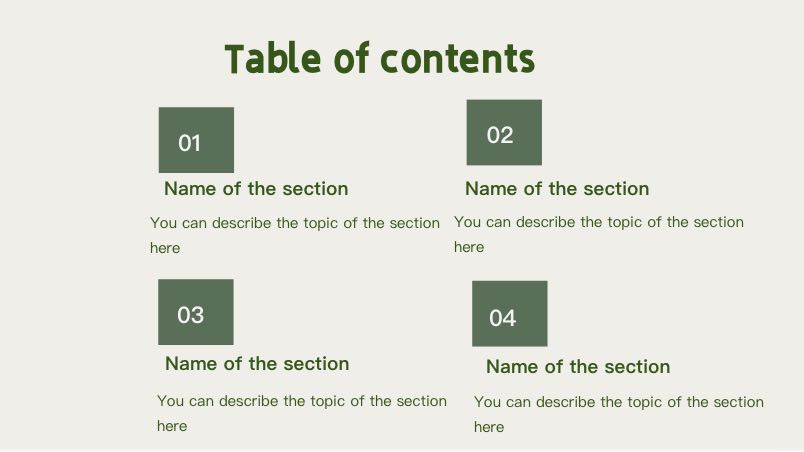This screenshot has height=452, width=804.
Task: Select the first description line of section 04
Action: 619,402
